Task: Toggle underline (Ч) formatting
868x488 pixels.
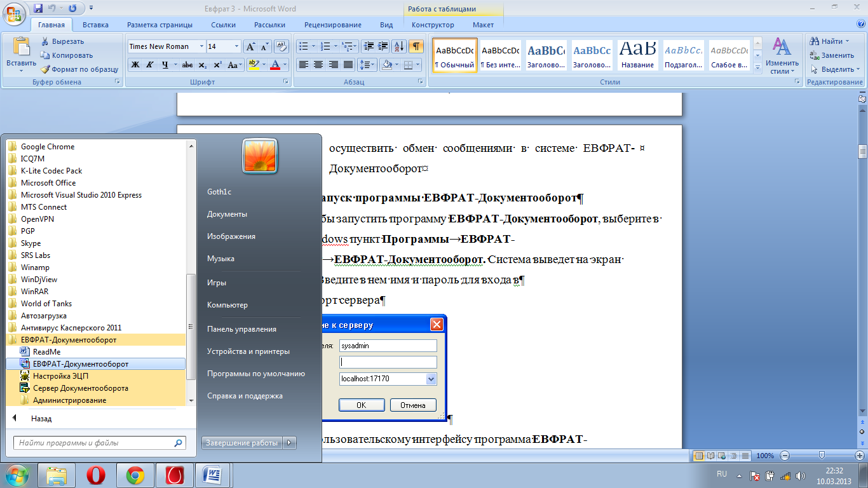Action: (165, 65)
